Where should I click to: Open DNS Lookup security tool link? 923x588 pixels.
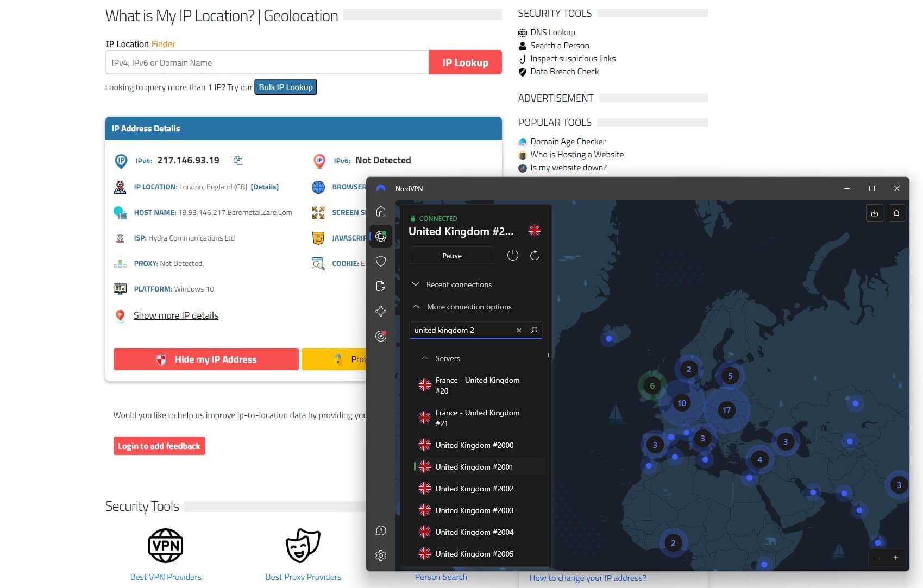(552, 33)
